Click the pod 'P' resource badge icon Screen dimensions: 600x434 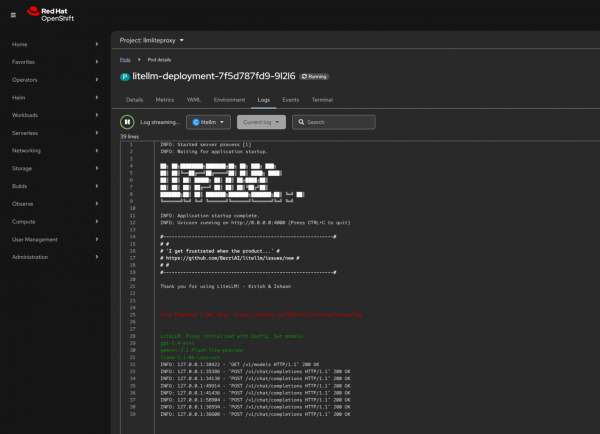125,77
